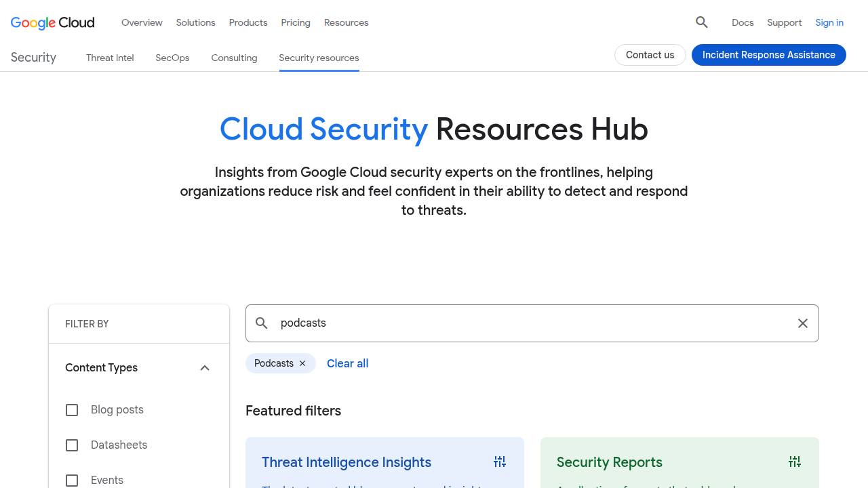Click the Contact us button

pyautogui.click(x=650, y=55)
